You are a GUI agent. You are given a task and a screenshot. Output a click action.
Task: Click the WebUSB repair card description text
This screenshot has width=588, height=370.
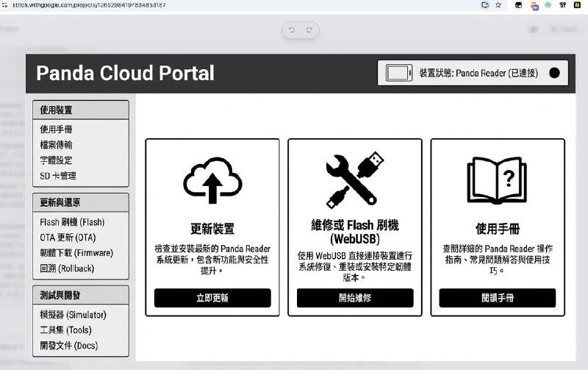(355, 267)
